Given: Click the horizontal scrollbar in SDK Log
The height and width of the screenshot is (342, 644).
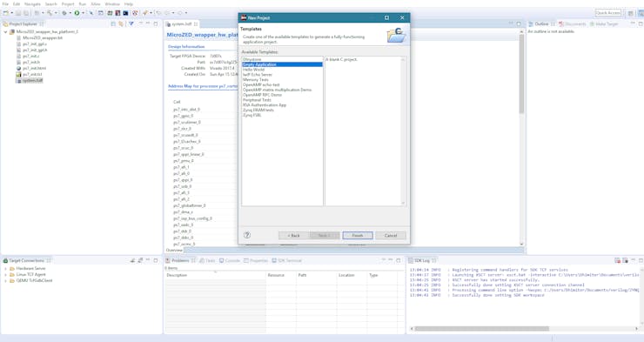Looking at the screenshot, I should (x=482, y=328).
